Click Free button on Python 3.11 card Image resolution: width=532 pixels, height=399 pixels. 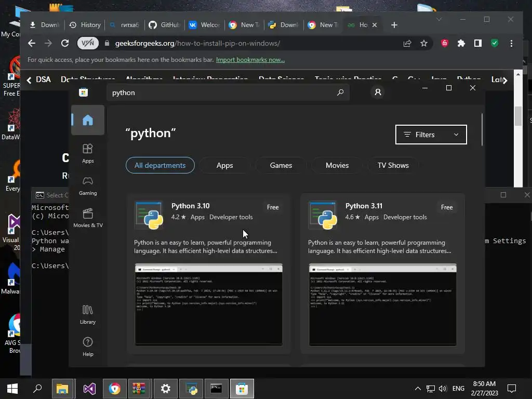(x=447, y=207)
